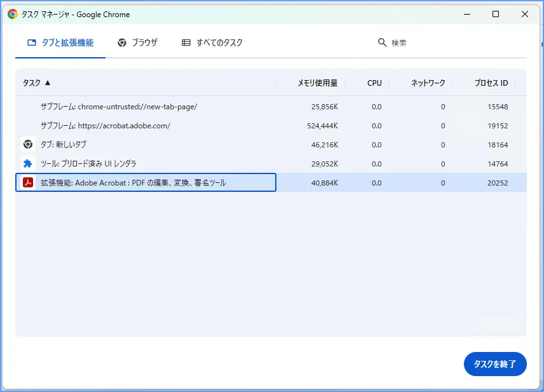The height and width of the screenshot is (392, 544).
Task: Select the chrome-untrusted://new-tab-page/ subframe row
Action: coord(271,107)
